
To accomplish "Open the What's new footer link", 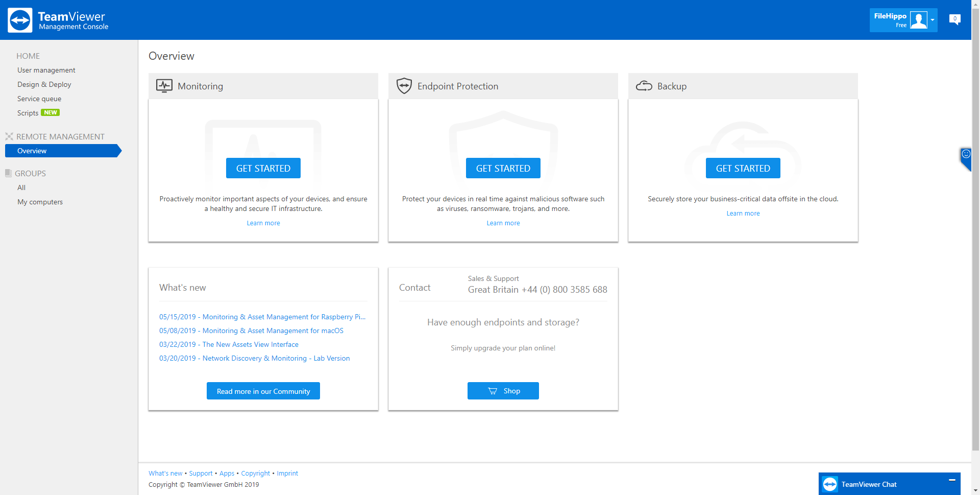I will (165, 474).
